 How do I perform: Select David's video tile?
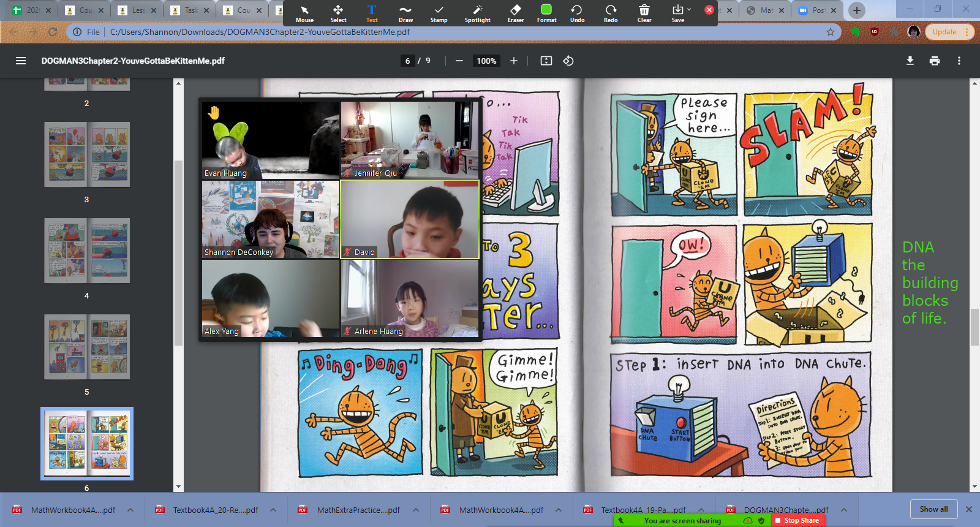click(x=410, y=219)
